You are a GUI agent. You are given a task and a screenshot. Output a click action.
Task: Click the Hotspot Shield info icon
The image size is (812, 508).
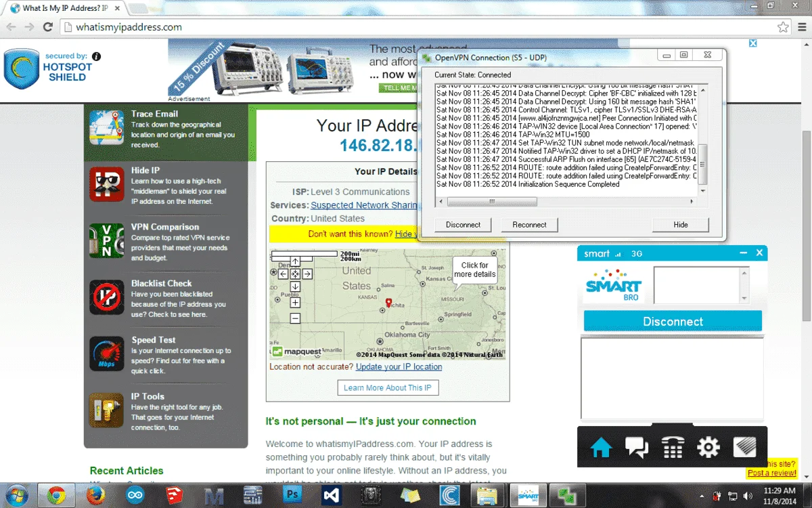click(x=97, y=56)
